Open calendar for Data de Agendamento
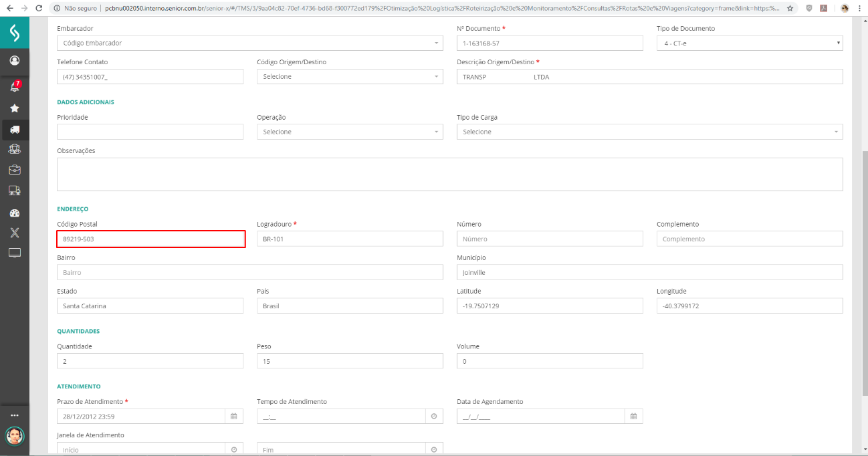Image resolution: width=868 pixels, height=456 pixels. 633,417
